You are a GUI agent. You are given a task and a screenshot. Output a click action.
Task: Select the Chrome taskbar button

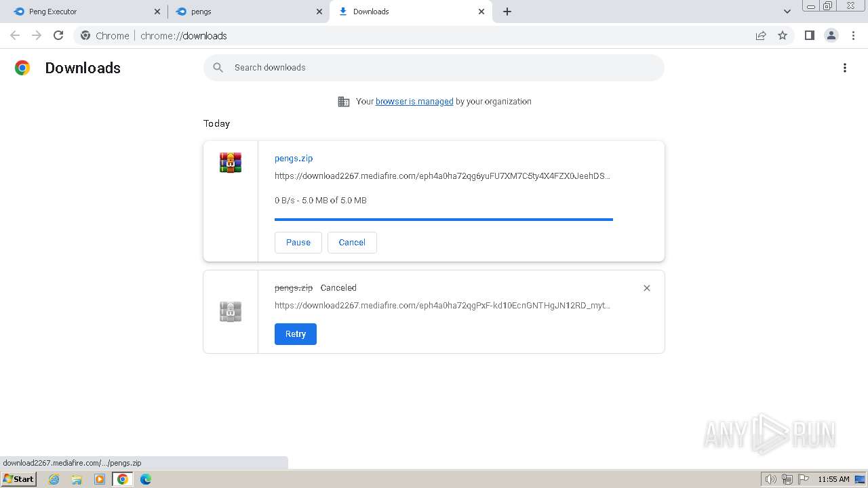pos(123,479)
